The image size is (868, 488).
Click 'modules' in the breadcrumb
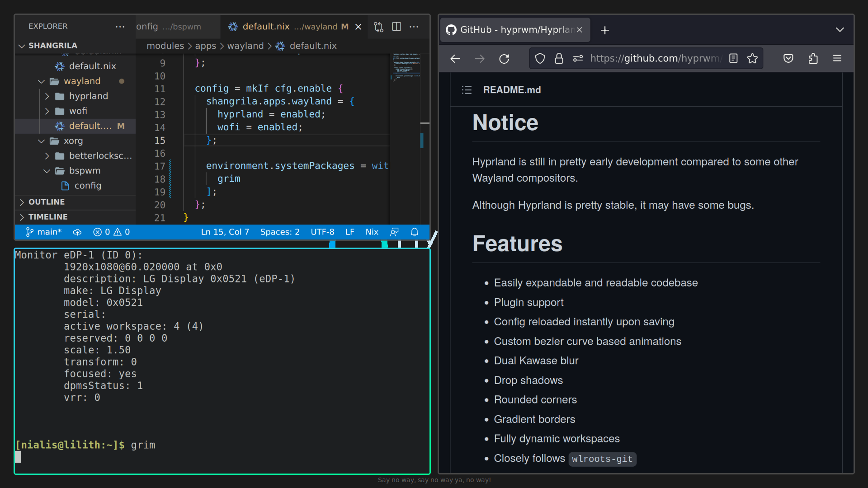click(165, 46)
